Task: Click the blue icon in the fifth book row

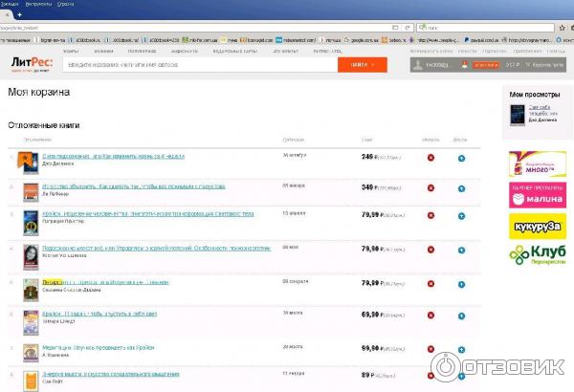Action: tap(462, 285)
